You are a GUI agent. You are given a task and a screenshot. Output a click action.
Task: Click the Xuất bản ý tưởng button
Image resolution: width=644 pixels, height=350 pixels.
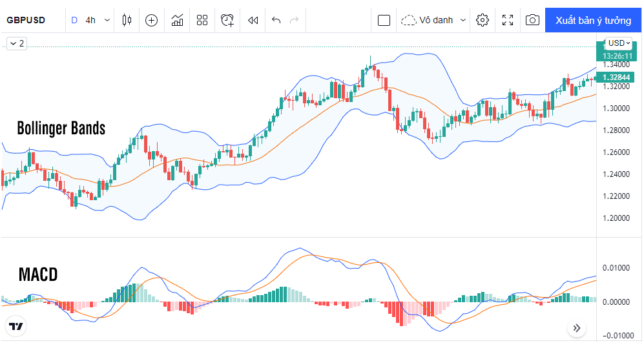[x=593, y=20]
